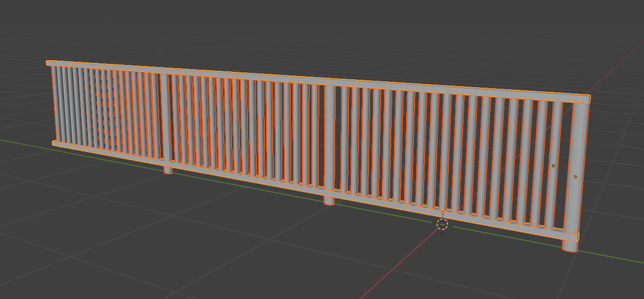Select the thick end post on the right of the fence
The width and height of the screenshot is (644, 299).
[x=575, y=177]
